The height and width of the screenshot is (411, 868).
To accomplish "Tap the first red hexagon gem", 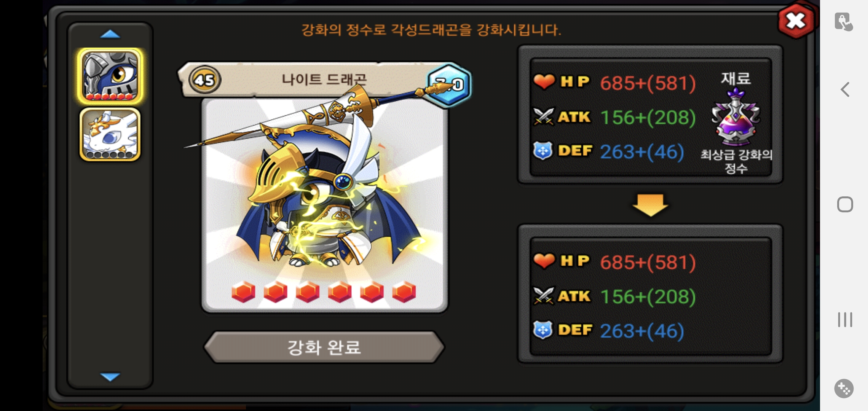I will tap(243, 292).
